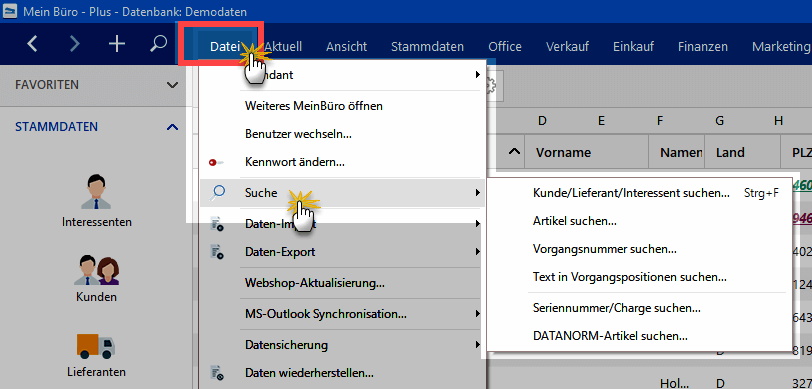Open the Marketing menu
Screen dimensions: 812x389
(x=781, y=47)
